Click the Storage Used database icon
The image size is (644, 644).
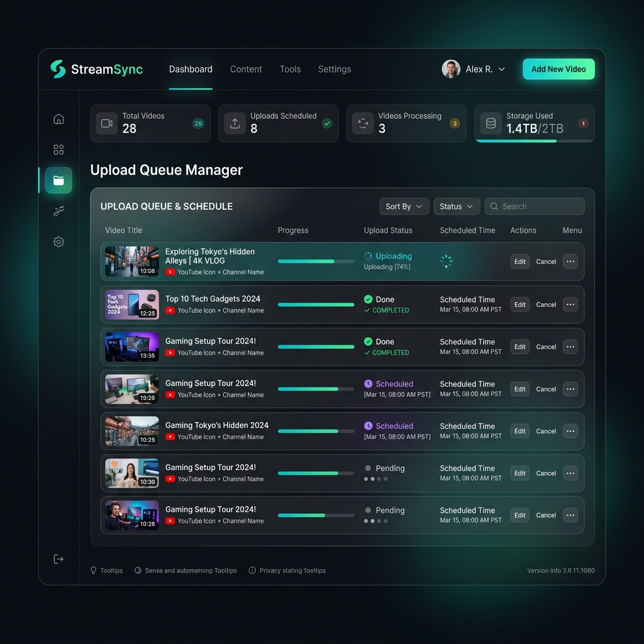point(491,123)
